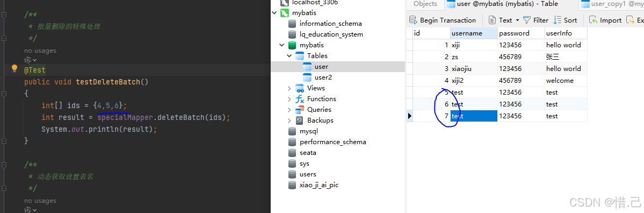Click the Filter funnel icon in toolbar
644x213 pixels.
click(x=526, y=20)
